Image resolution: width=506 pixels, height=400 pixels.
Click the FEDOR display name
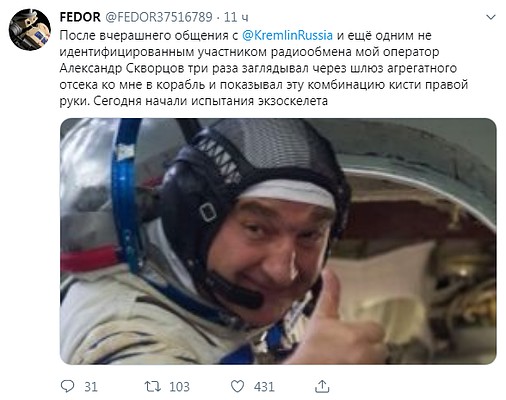click(x=80, y=17)
